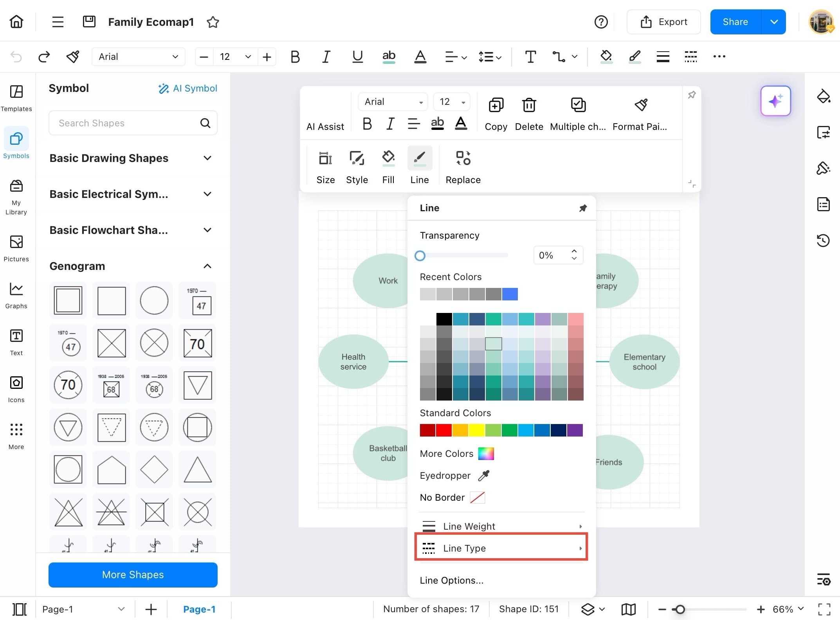Viewport: 840px width, 620px height.
Task: Click the Undo arrow icon
Action: tap(16, 57)
